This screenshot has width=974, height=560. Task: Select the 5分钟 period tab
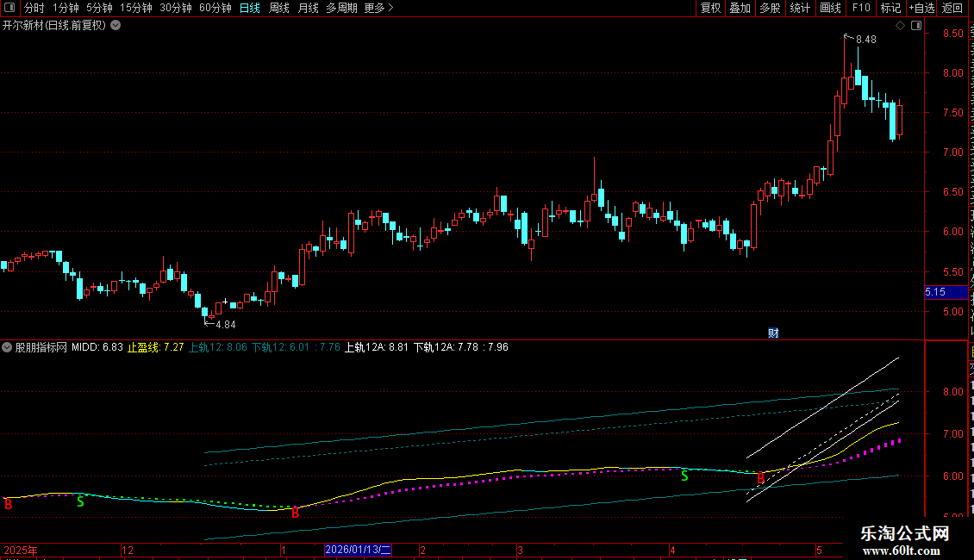coord(99,8)
